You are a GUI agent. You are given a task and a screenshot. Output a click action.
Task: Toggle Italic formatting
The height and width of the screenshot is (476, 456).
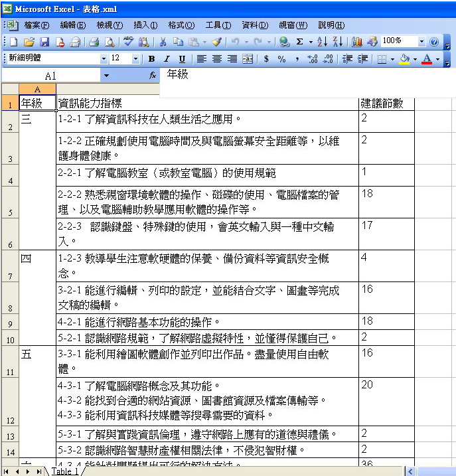[x=167, y=58]
